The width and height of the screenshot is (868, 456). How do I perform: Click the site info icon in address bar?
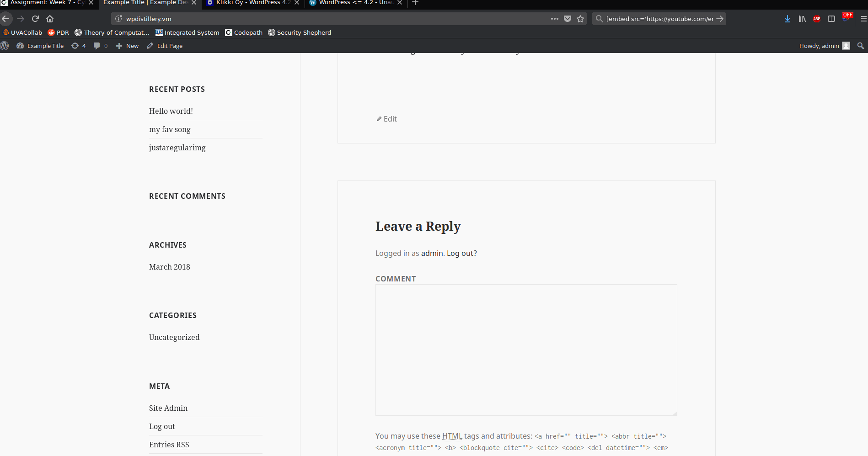119,19
